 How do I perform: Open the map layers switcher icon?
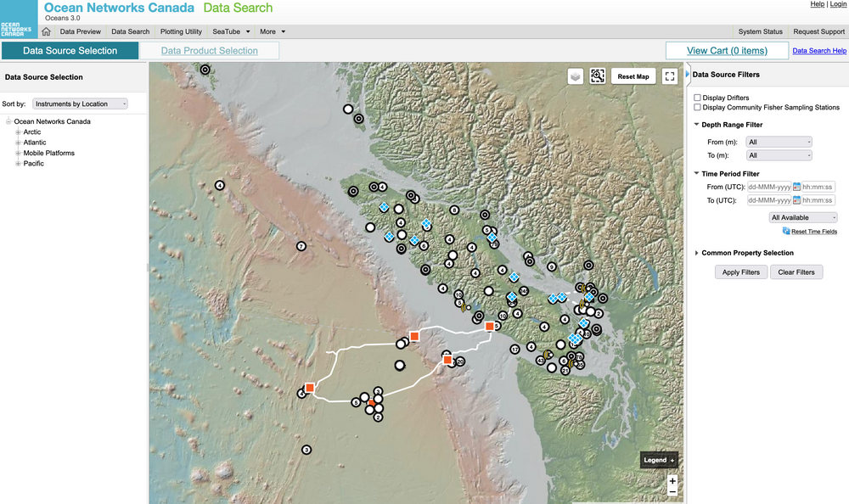[576, 76]
